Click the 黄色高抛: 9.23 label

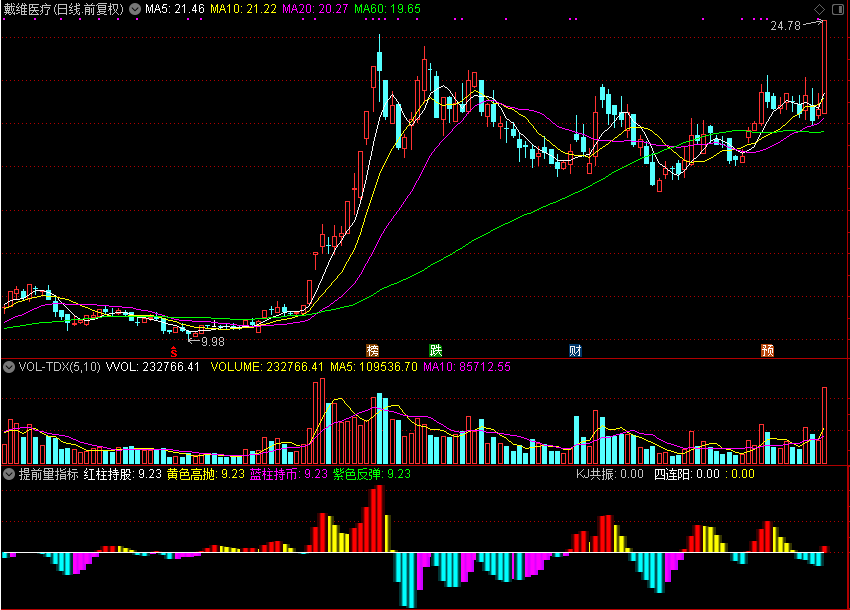pos(206,474)
